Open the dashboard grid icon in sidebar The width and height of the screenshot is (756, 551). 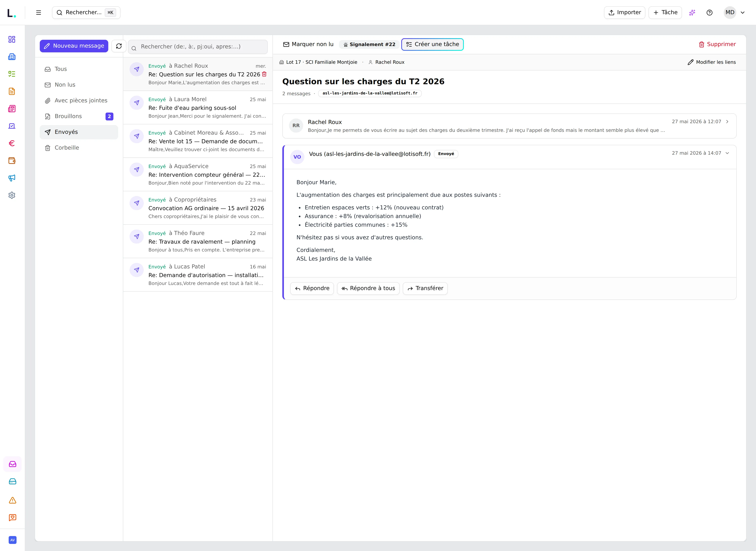(x=12, y=39)
